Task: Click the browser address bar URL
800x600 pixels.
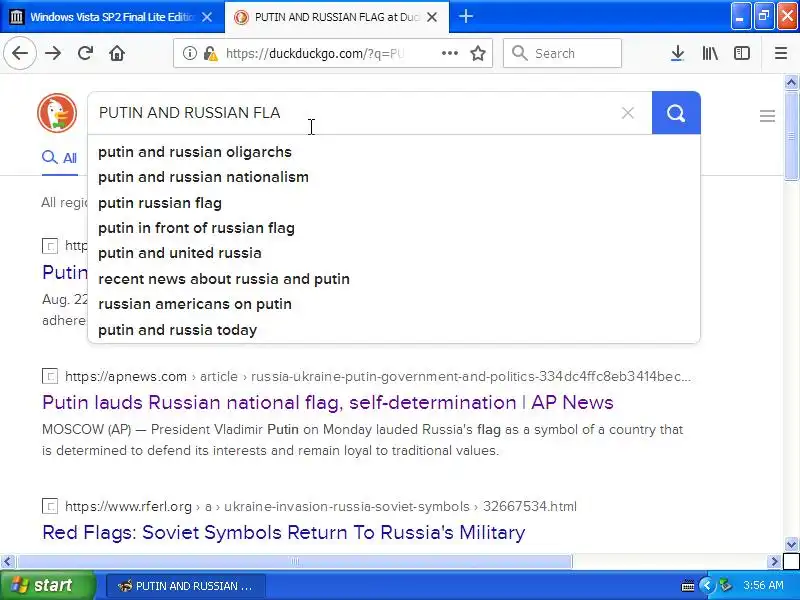Action: pyautogui.click(x=315, y=53)
